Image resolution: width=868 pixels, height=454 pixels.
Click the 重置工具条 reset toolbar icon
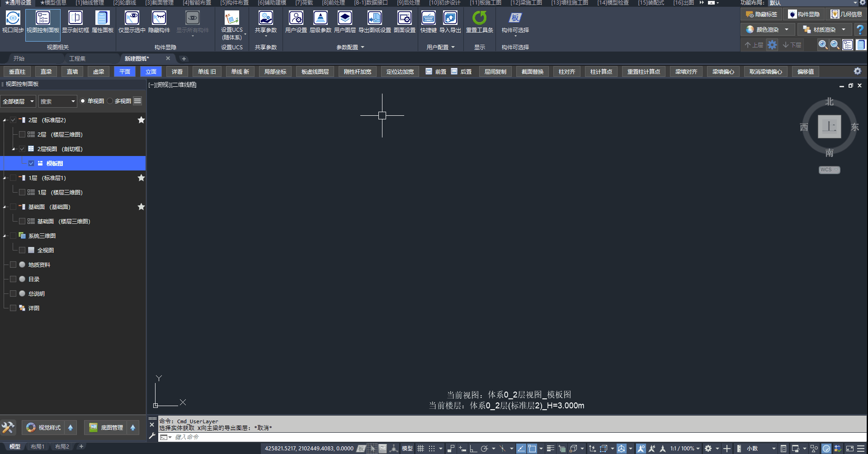tap(480, 22)
